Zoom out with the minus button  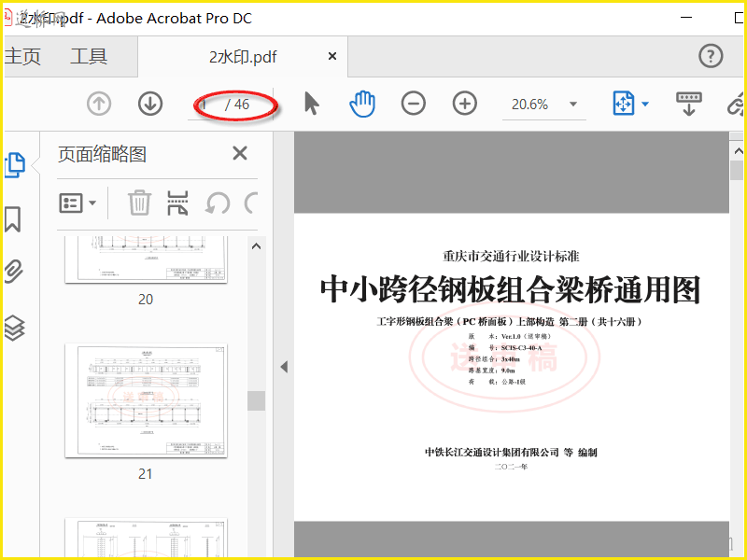point(413,104)
